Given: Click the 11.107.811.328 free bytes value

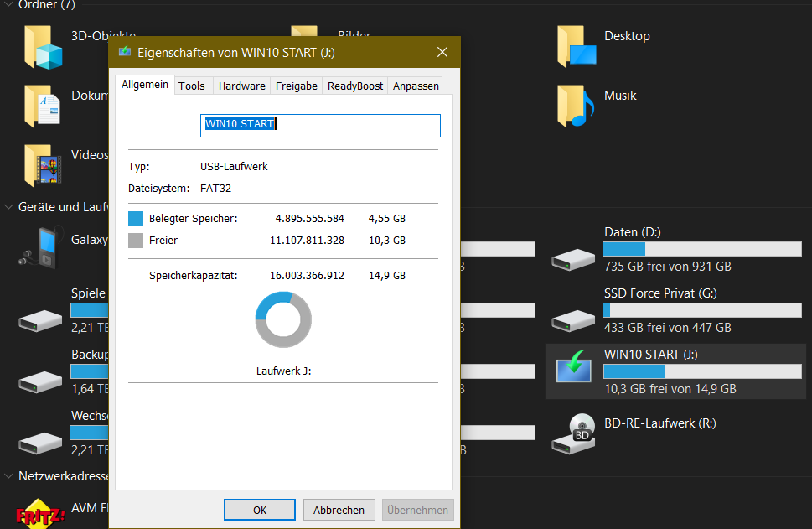Looking at the screenshot, I should [x=307, y=241].
